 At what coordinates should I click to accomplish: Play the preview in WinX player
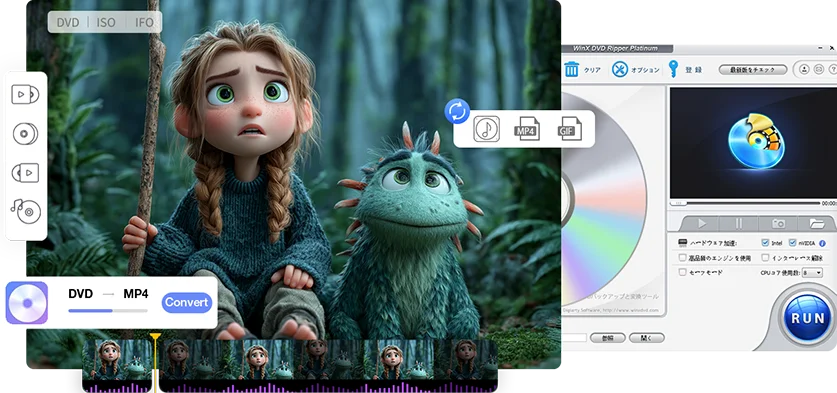click(702, 223)
